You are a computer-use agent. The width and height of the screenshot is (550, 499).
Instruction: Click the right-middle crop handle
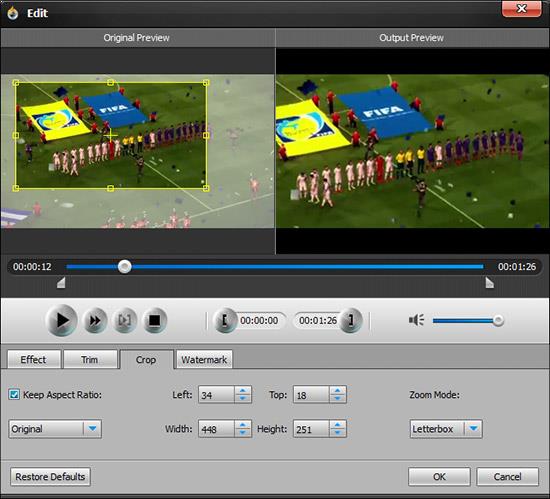[x=206, y=135]
